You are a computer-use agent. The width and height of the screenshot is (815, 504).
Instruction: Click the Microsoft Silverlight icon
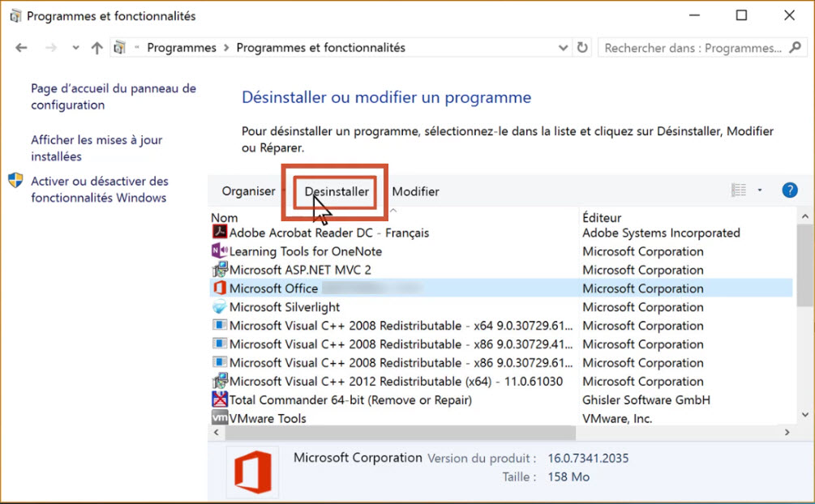click(x=219, y=307)
